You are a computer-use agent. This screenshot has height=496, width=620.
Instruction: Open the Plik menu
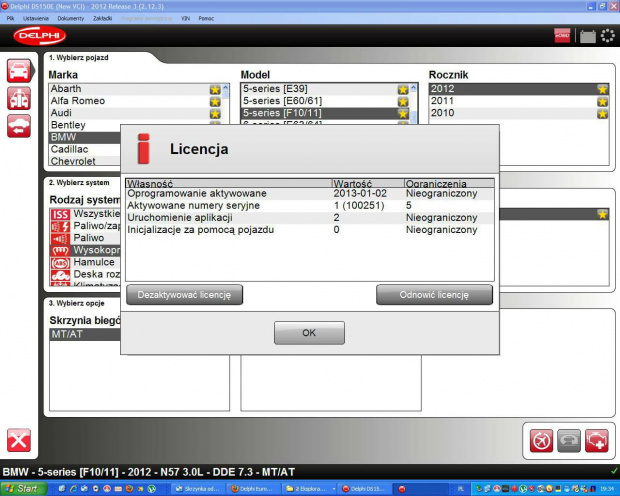(10, 18)
